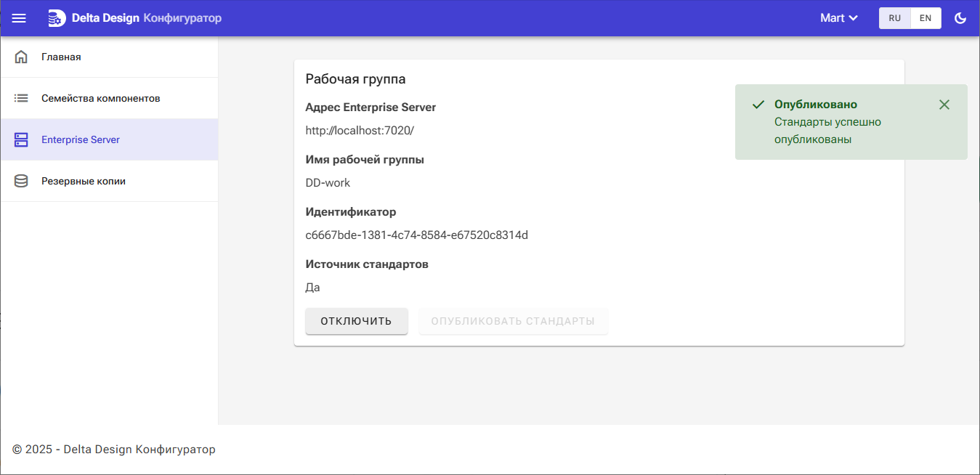980x475 pixels.
Task: Click the Идентификатор label
Action: pyautogui.click(x=351, y=212)
